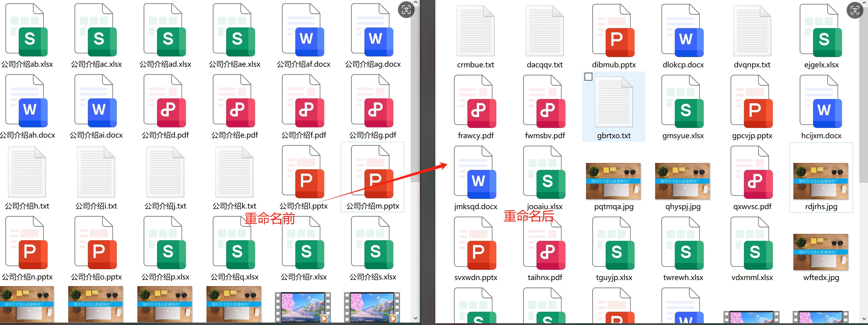The height and width of the screenshot is (325, 868).
Task: Select the 公司介绍s.xlsx spreadsheet icon
Action: (372, 243)
